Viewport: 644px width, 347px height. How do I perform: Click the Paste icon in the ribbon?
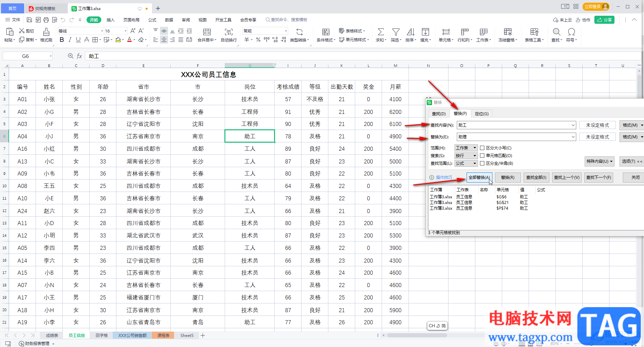10,32
